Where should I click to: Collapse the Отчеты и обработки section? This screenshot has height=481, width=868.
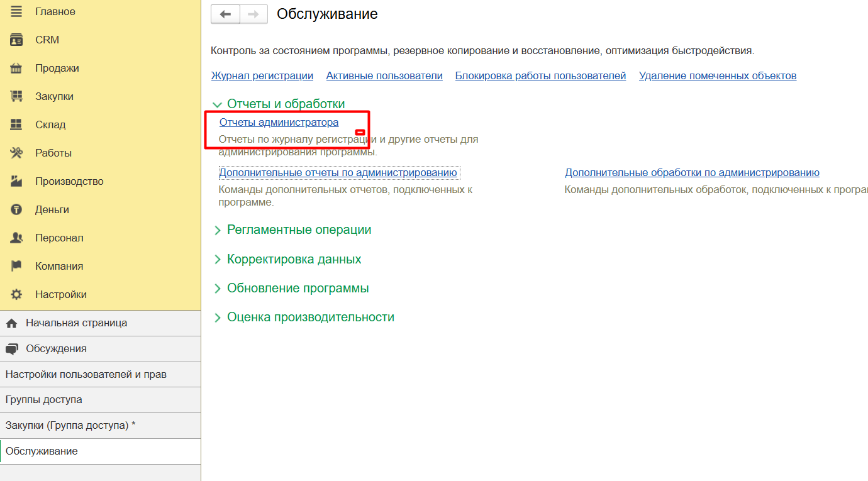coord(218,104)
